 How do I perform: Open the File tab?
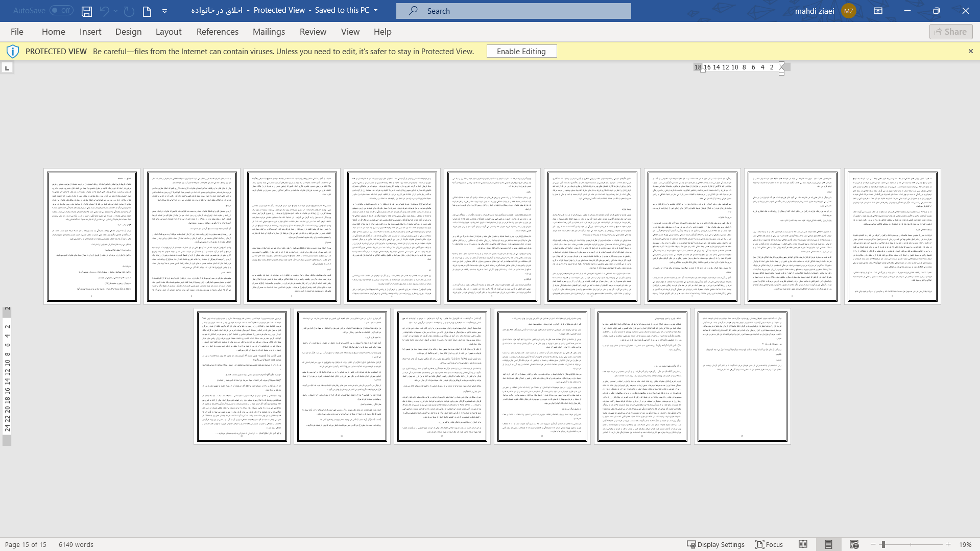(17, 32)
